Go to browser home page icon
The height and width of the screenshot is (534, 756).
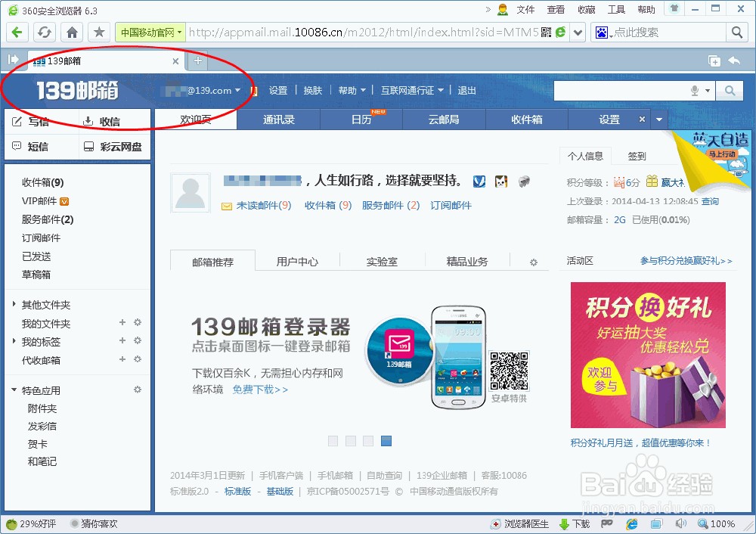pos(72,33)
